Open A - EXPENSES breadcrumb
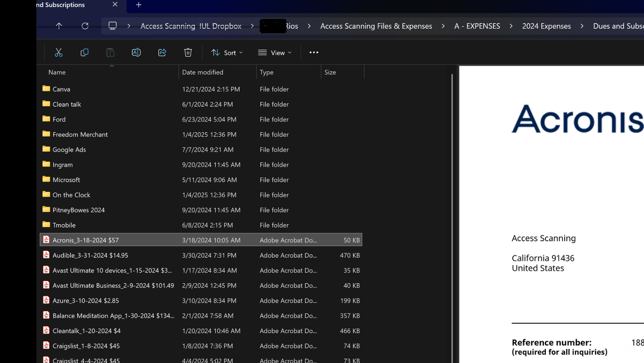The height and width of the screenshot is (363, 644). point(477,26)
